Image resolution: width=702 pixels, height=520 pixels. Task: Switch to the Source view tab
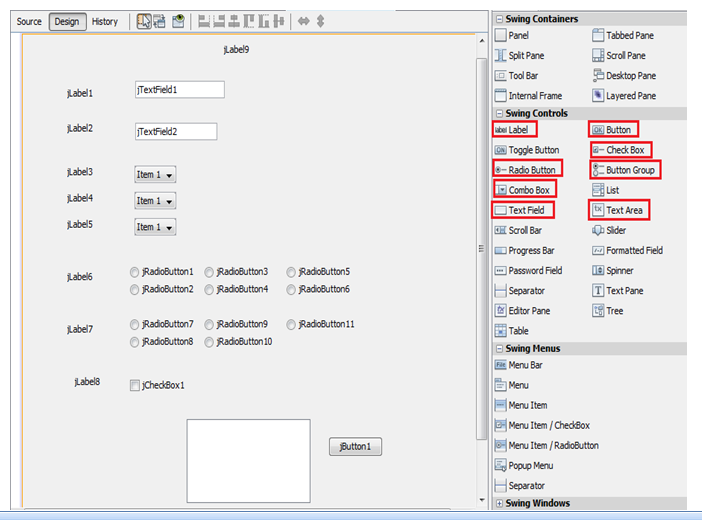tap(29, 21)
